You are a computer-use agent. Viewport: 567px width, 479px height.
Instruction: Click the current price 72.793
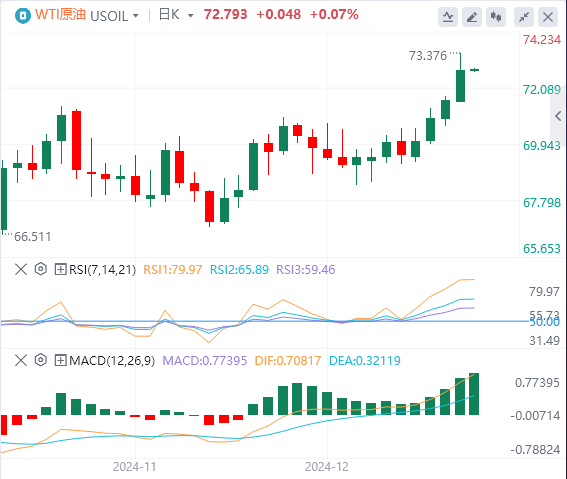(x=225, y=15)
